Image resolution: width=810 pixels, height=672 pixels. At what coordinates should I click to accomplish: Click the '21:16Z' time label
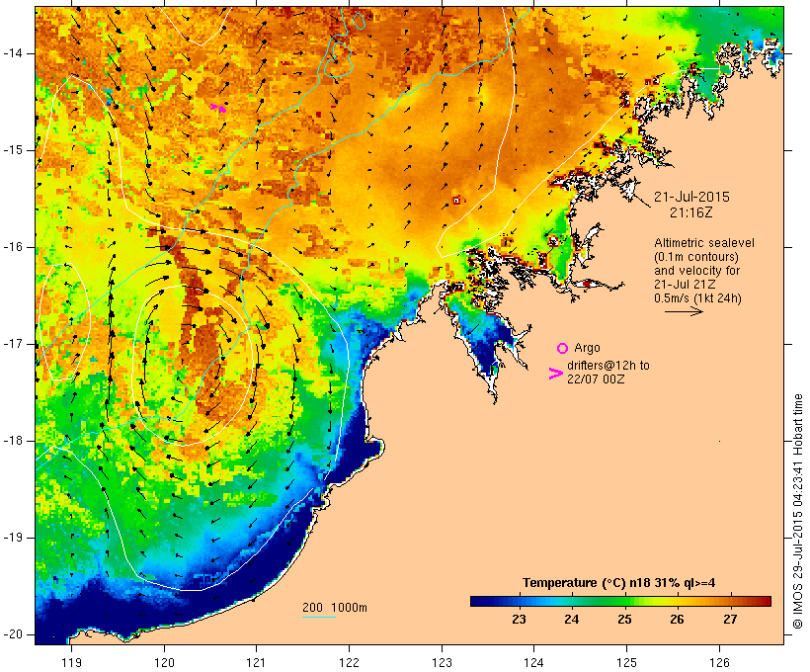pos(691,212)
